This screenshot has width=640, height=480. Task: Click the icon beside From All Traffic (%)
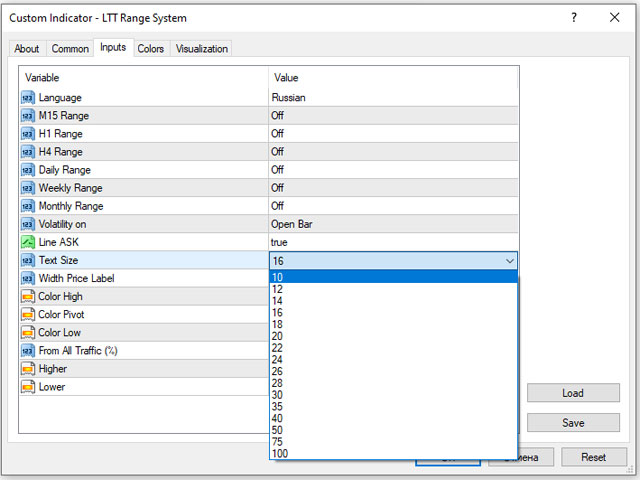28,351
